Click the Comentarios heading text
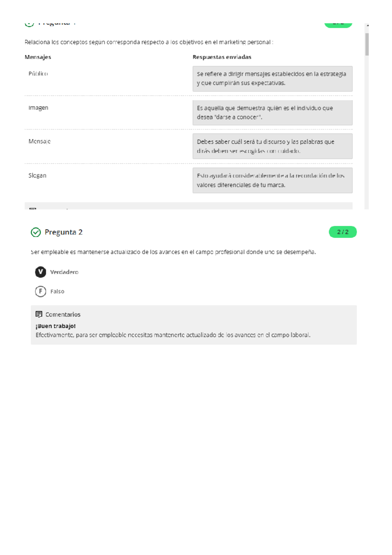392x555 pixels. point(63,314)
